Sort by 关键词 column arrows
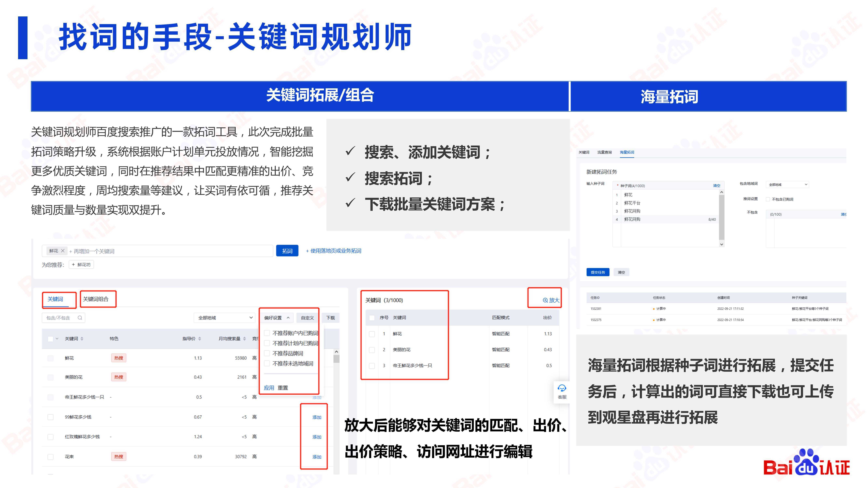The image size is (868, 488). pyautogui.click(x=82, y=339)
